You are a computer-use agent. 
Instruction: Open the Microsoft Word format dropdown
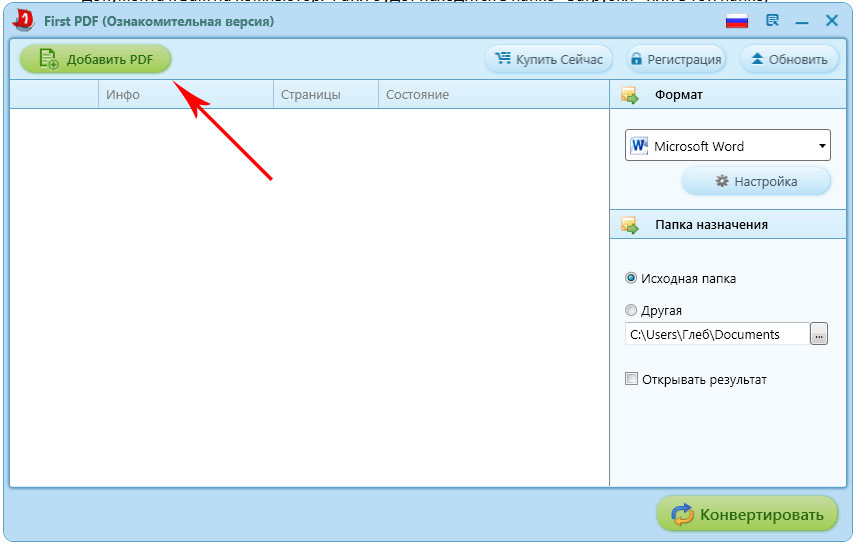[x=728, y=146]
